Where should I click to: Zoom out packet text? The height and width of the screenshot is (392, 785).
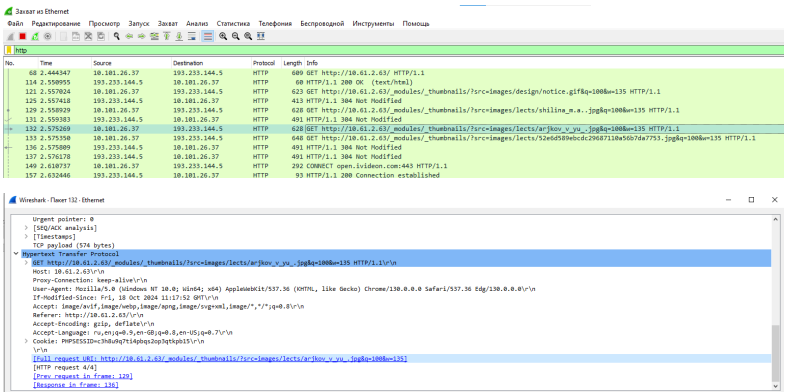pyautogui.click(x=235, y=37)
